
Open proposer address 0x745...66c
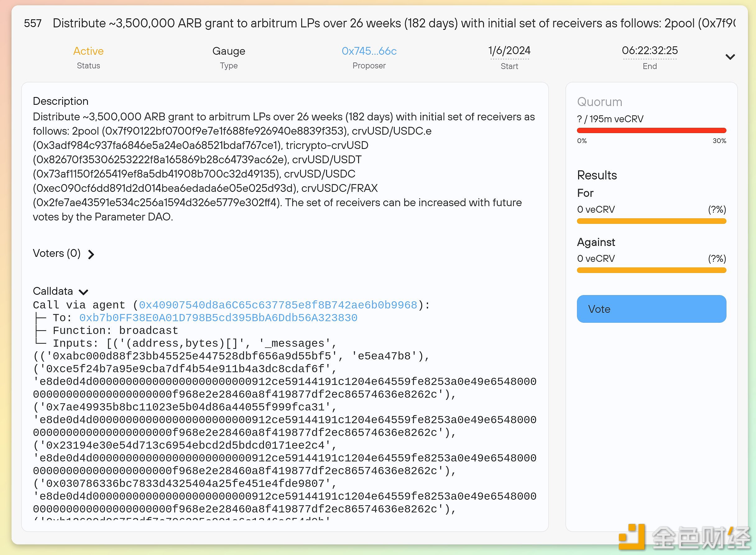[x=369, y=51]
